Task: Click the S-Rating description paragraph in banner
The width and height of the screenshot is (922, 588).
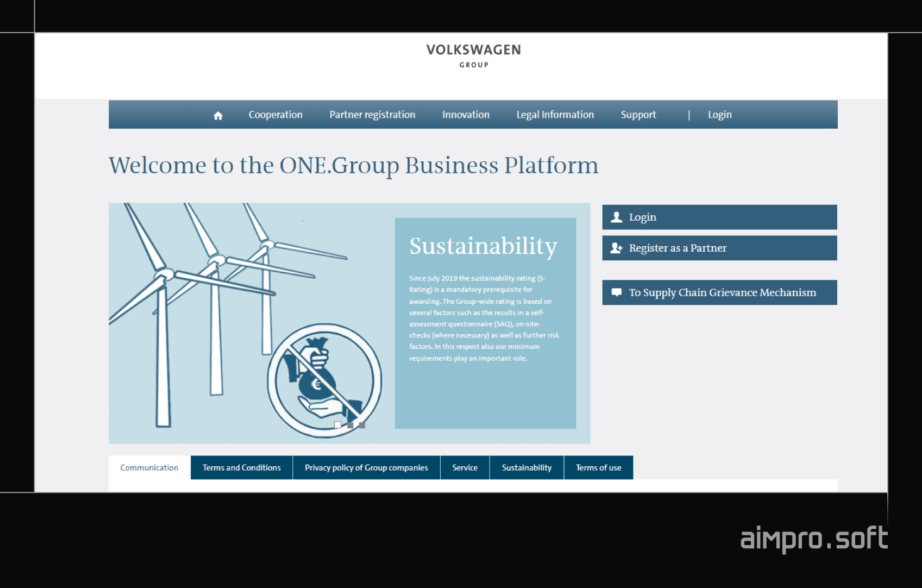Action: pos(484,318)
